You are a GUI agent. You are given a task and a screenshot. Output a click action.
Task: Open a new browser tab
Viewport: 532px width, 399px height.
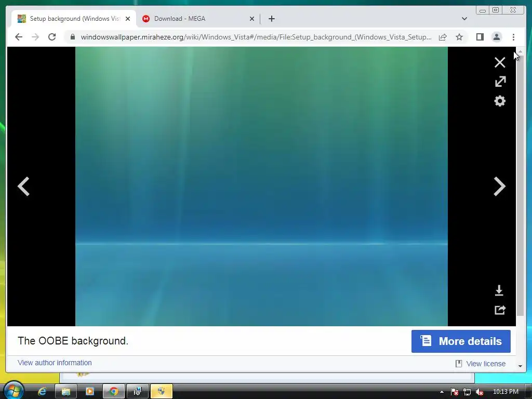click(271, 19)
